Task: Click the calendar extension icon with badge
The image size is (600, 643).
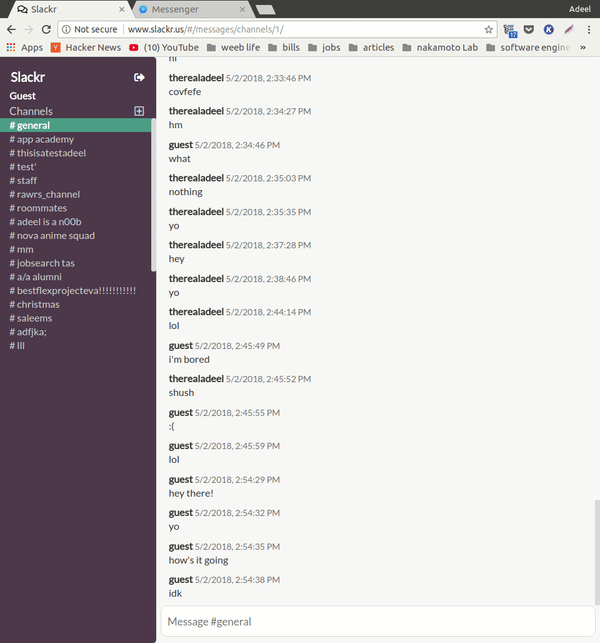Action: tap(510, 30)
